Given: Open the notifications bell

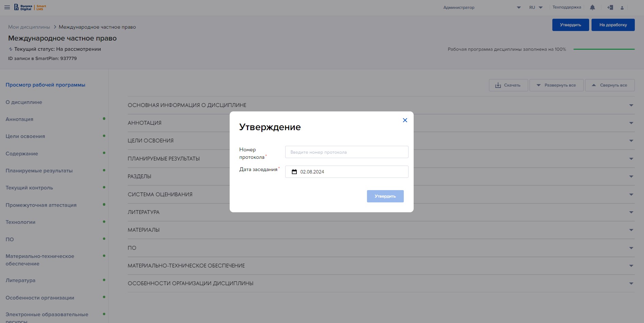Looking at the screenshot, I should (x=593, y=7).
